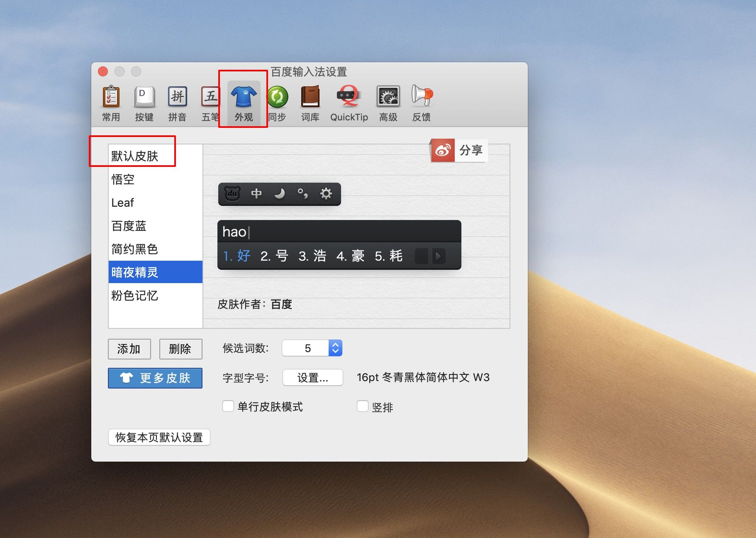Click the previous page arrow in candidate bar
This screenshot has height=538, width=756.
click(422, 256)
